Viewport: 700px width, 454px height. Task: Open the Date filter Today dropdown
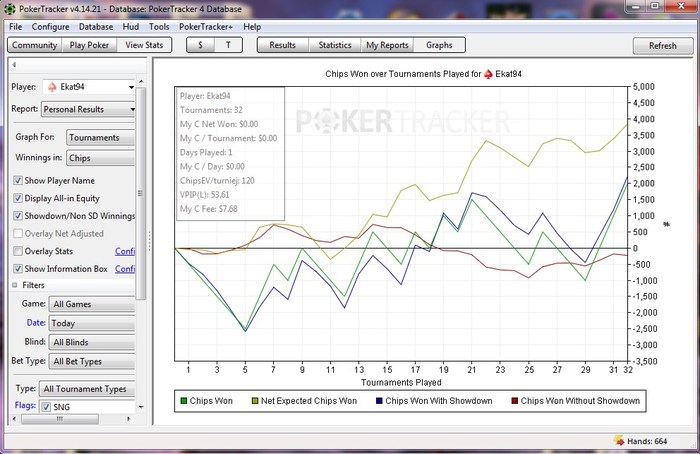click(x=92, y=323)
